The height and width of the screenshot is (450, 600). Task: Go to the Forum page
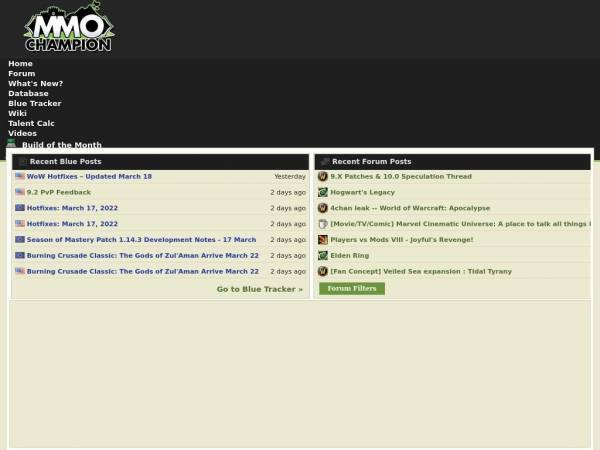(21, 73)
